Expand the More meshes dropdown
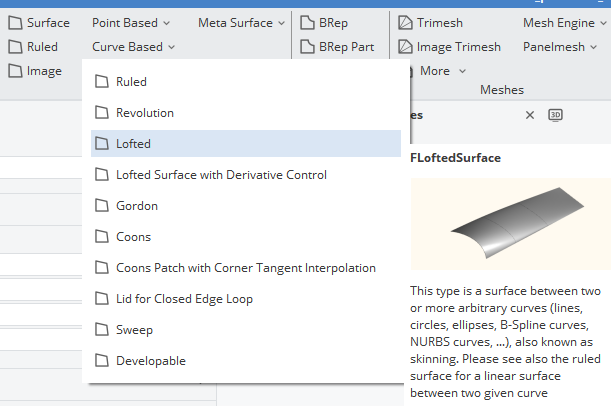The width and height of the screenshot is (611, 406). point(443,71)
